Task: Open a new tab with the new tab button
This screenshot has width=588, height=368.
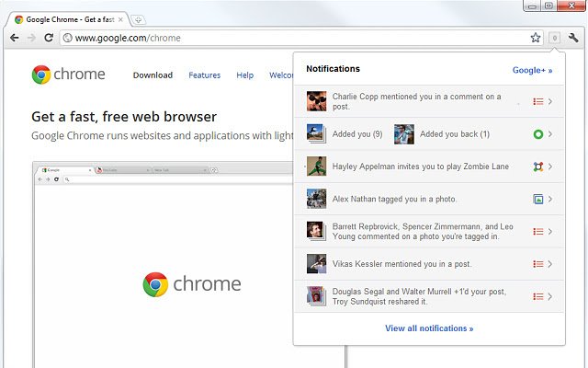Action: point(138,18)
